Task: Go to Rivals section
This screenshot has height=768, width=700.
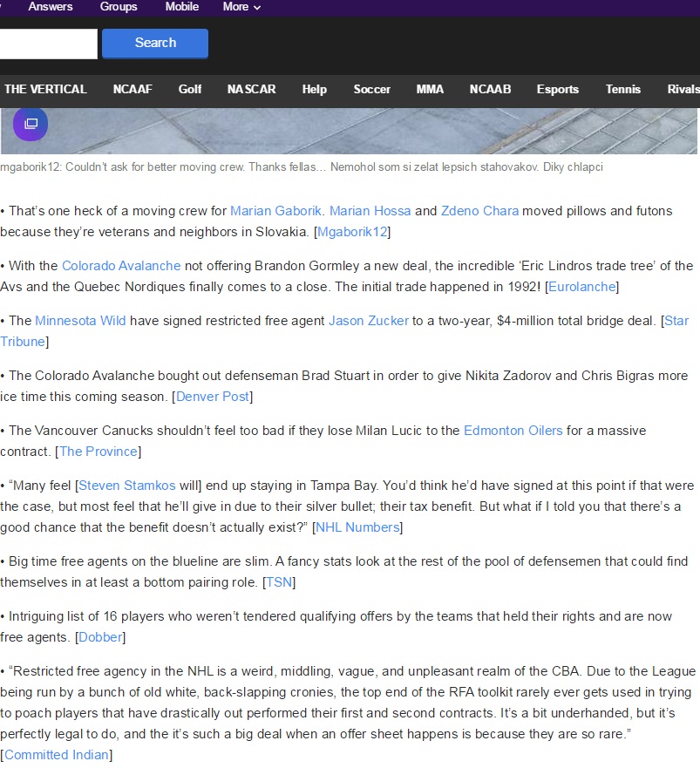Action: [x=683, y=89]
